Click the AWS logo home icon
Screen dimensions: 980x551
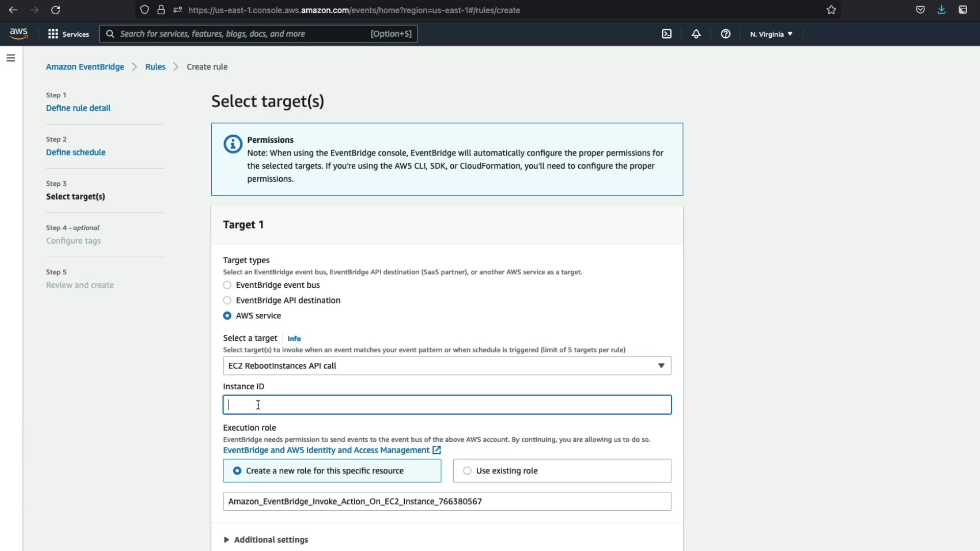pyautogui.click(x=19, y=34)
